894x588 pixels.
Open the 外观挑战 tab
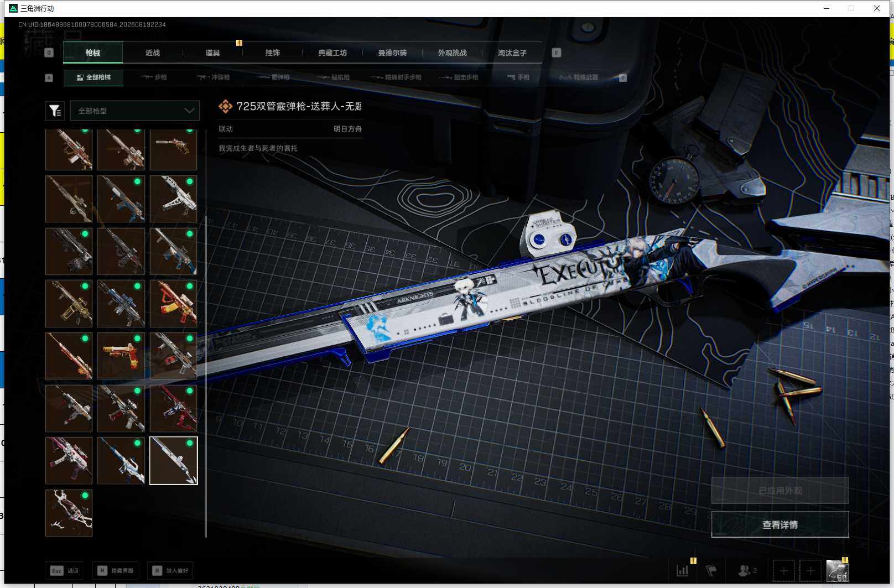pyautogui.click(x=453, y=53)
